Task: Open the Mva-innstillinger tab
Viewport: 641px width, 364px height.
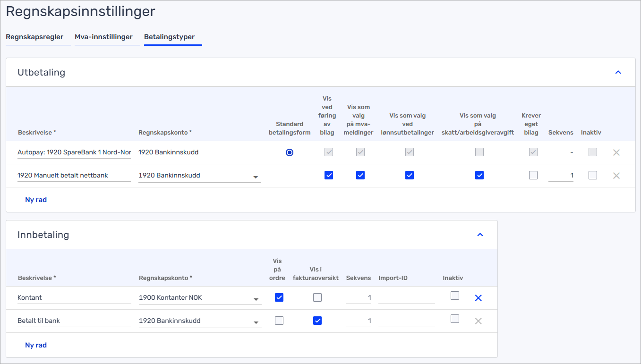Action: 103,37
